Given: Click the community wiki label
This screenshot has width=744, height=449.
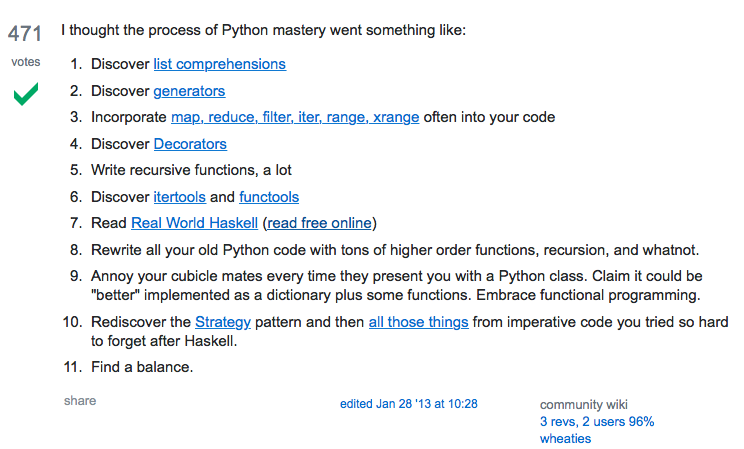Looking at the screenshot, I should tap(584, 404).
